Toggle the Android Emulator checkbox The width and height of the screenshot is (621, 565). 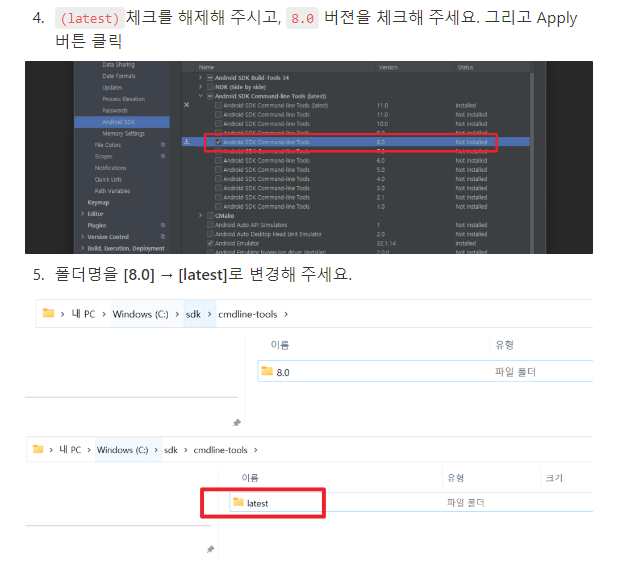tap(210, 243)
